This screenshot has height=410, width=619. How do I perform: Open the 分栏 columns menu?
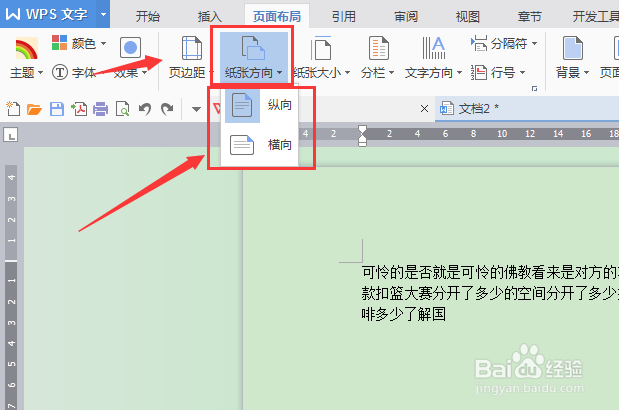click(378, 58)
